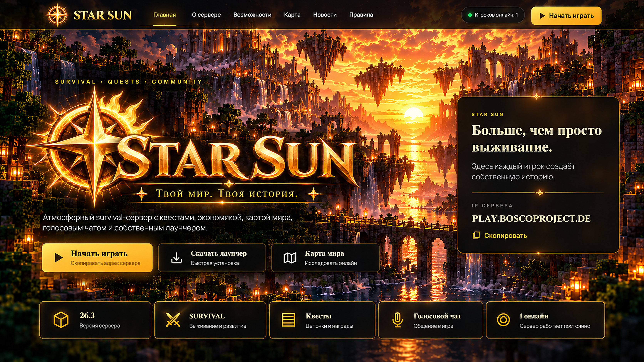Image resolution: width=644 pixels, height=362 pixels.
Task: Click the IP СЕРВЕРА label
Action: click(492, 206)
